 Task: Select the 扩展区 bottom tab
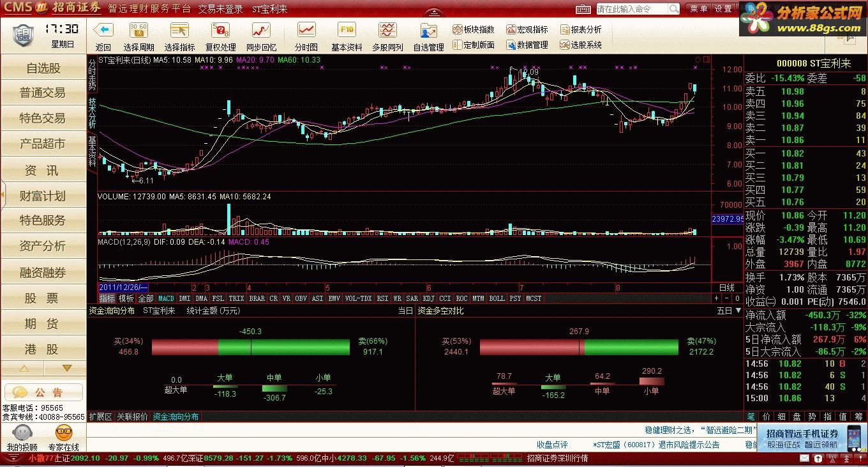[100, 417]
